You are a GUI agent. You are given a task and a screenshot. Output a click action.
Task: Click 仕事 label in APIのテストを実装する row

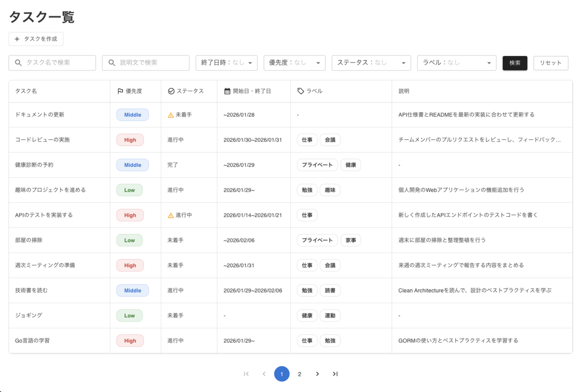coord(307,215)
